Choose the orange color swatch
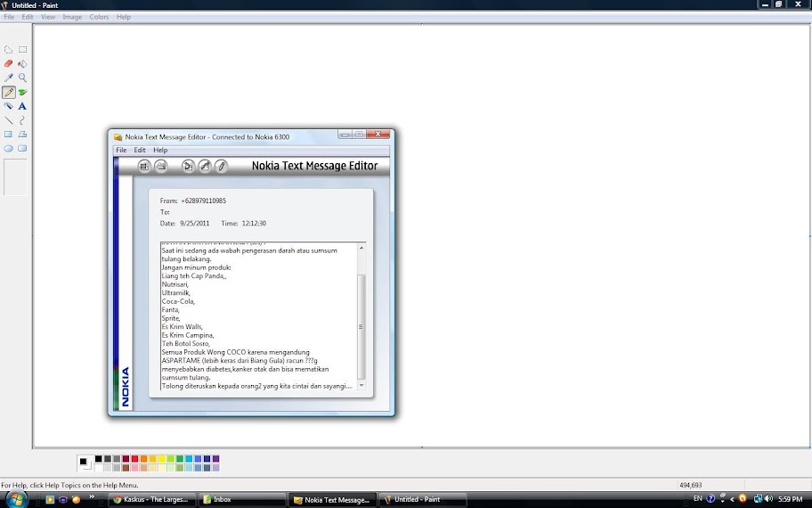Viewport: 812px width, 508px height. (143, 459)
